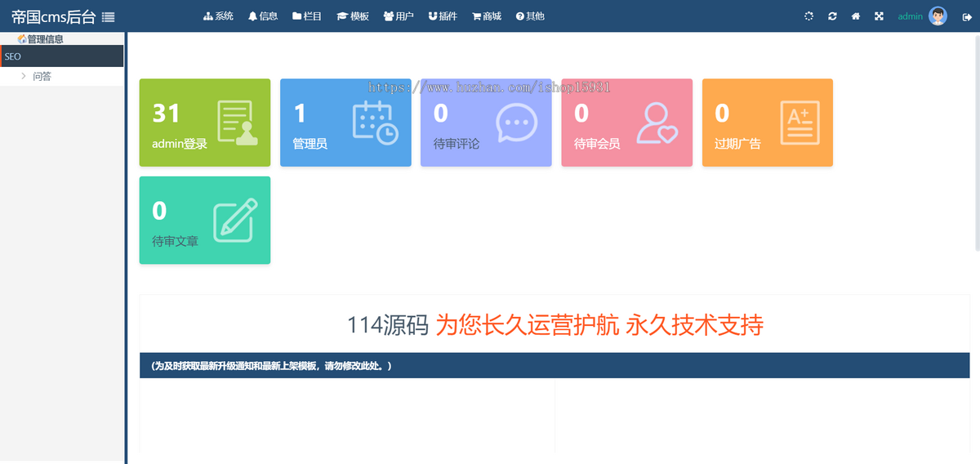Click the A+ document icon on 过期广告 card
This screenshot has width=980, height=464.
click(x=800, y=123)
